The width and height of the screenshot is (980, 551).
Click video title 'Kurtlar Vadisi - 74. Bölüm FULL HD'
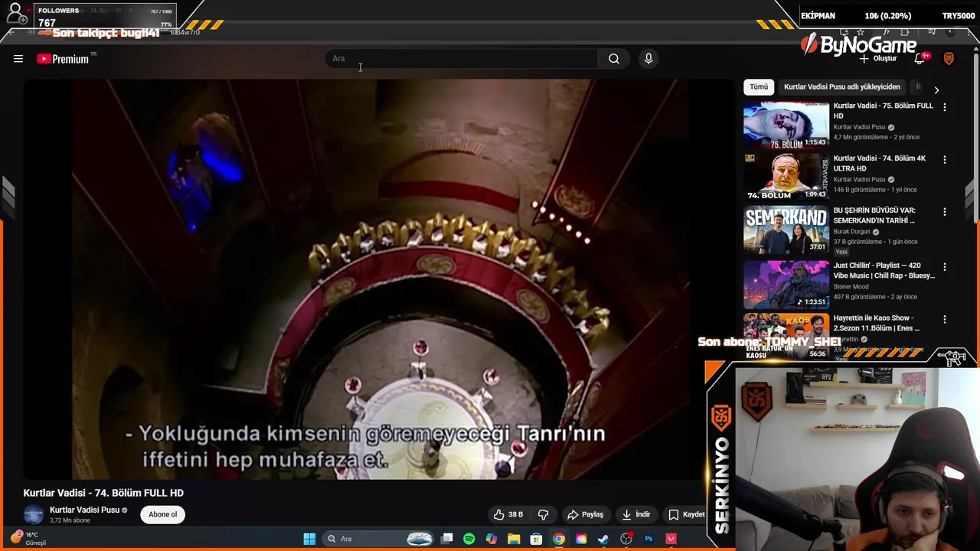103,493
